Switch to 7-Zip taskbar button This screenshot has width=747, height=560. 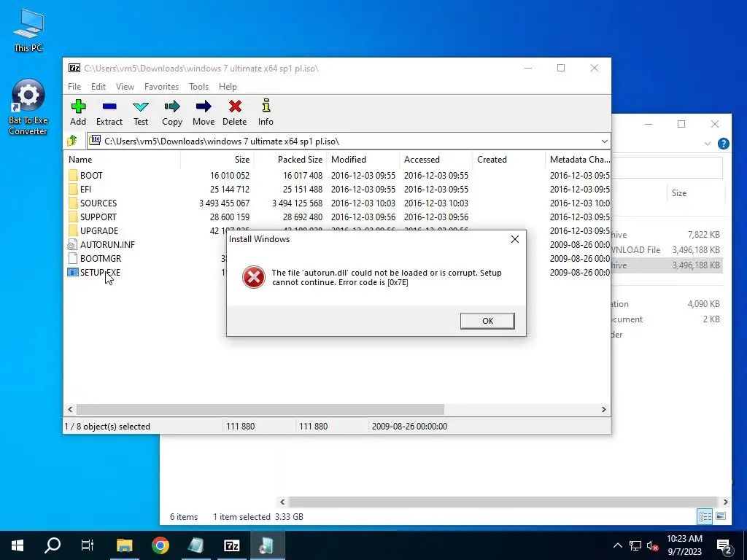coord(231,545)
